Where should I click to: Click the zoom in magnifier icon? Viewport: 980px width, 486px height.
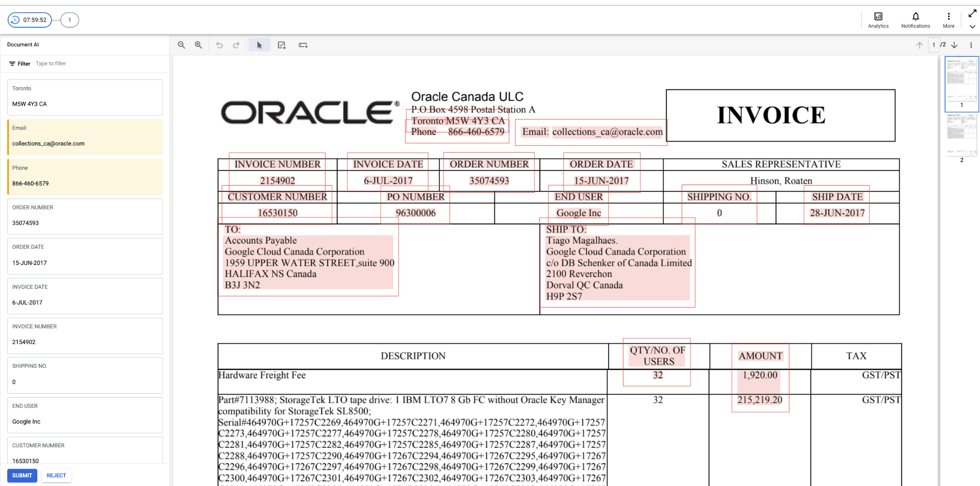(198, 45)
